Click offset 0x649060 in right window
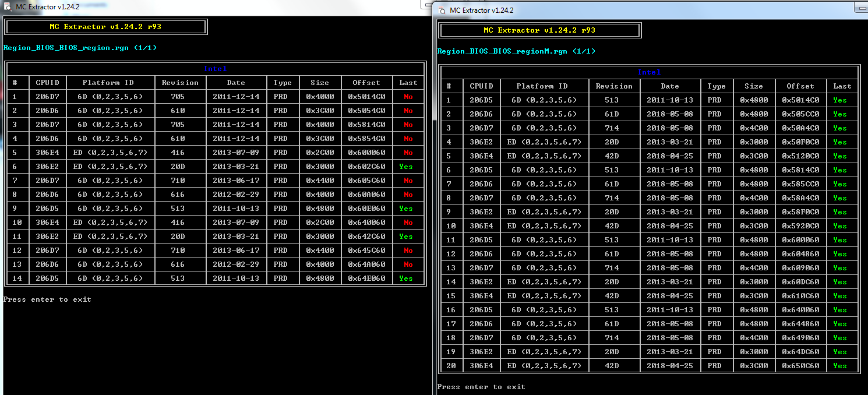The width and height of the screenshot is (868, 395). [800, 338]
